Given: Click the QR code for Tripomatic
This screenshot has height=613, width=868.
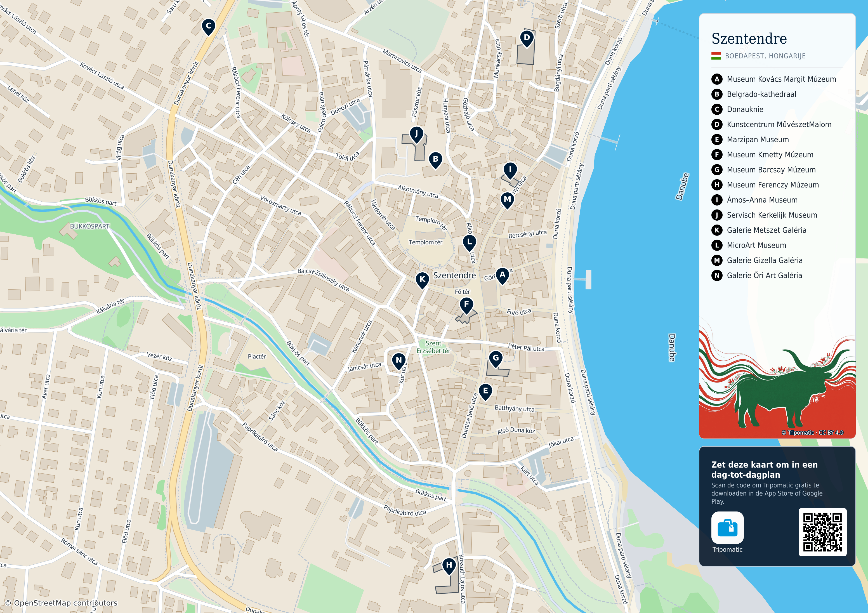Looking at the screenshot, I should [822, 532].
